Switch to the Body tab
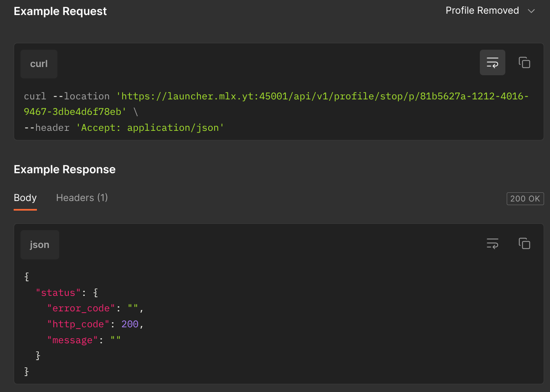The width and height of the screenshot is (550, 392). point(25,198)
